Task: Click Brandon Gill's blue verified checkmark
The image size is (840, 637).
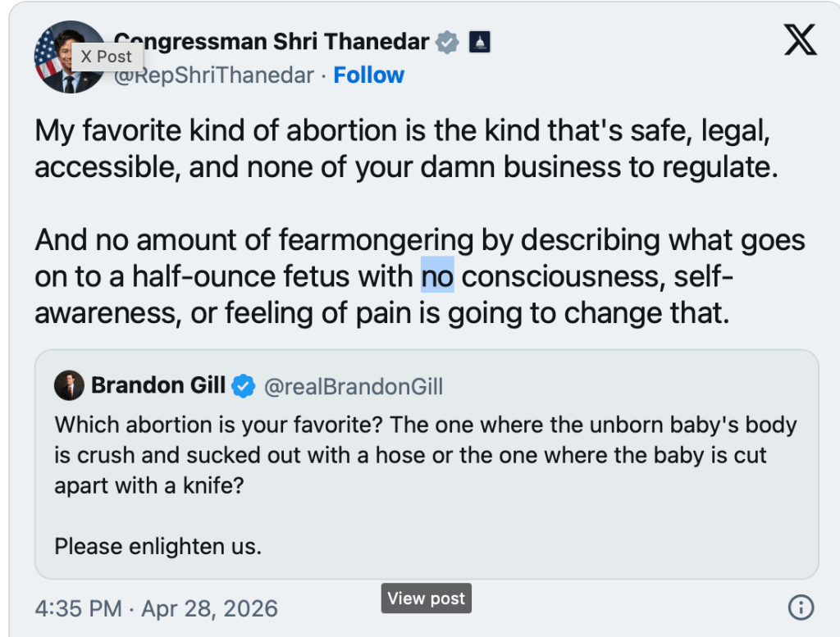Action: (244, 386)
